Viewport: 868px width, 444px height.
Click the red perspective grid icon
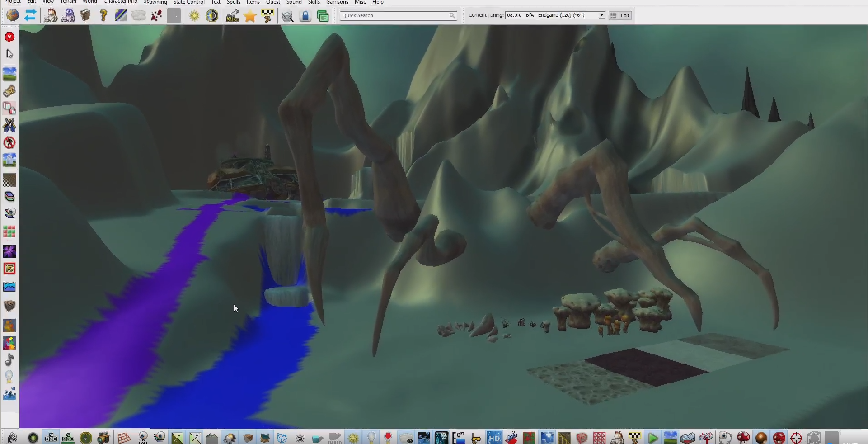(x=124, y=438)
